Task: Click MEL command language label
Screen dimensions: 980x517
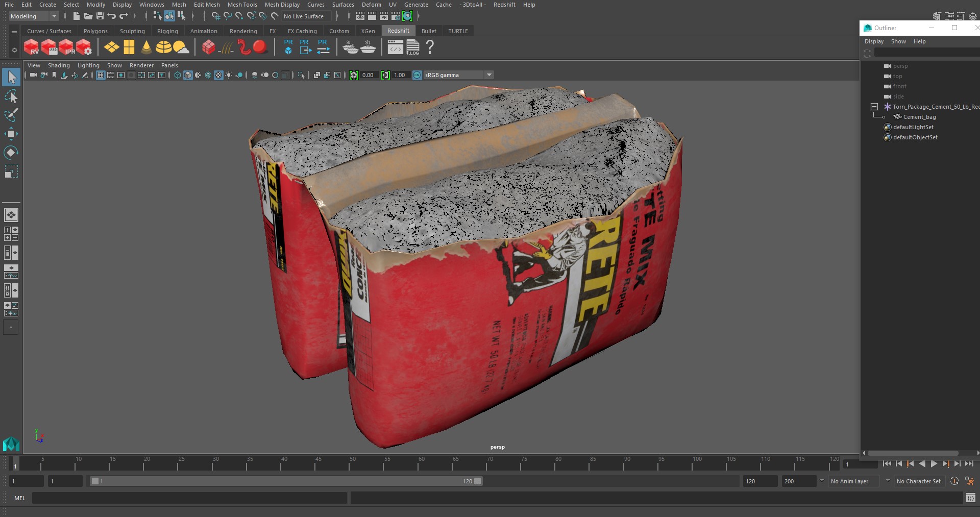Action: (x=19, y=498)
